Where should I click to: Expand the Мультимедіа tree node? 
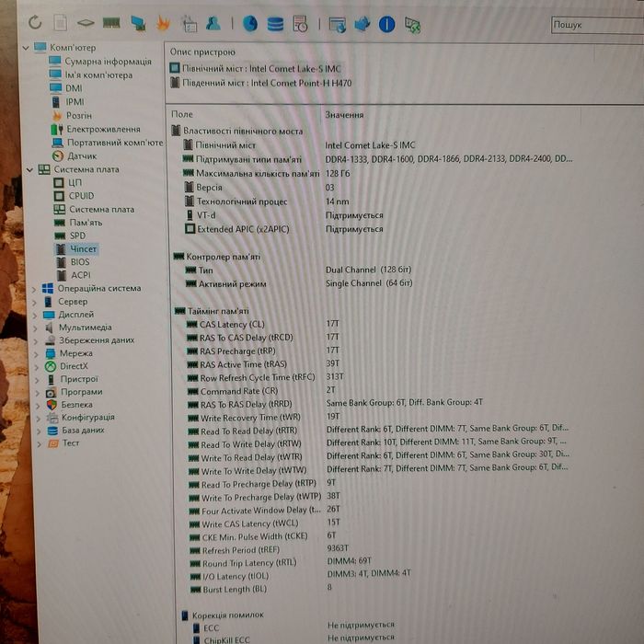click(35, 328)
